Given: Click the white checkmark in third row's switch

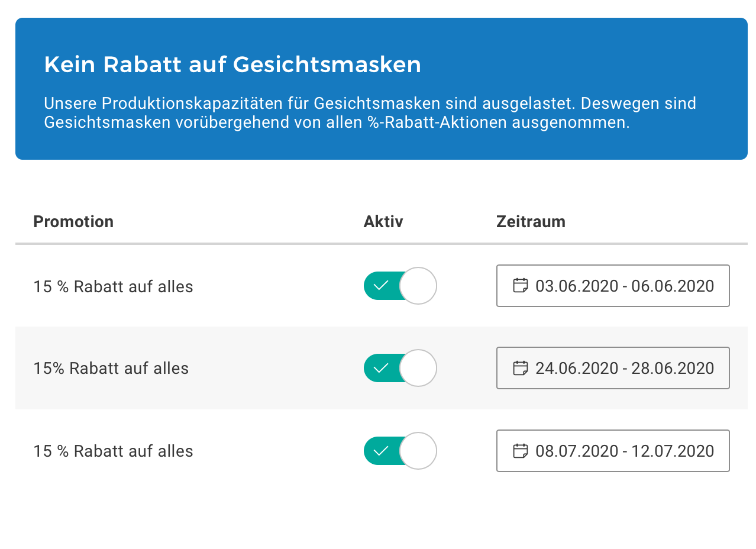Looking at the screenshot, I should (x=382, y=451).
